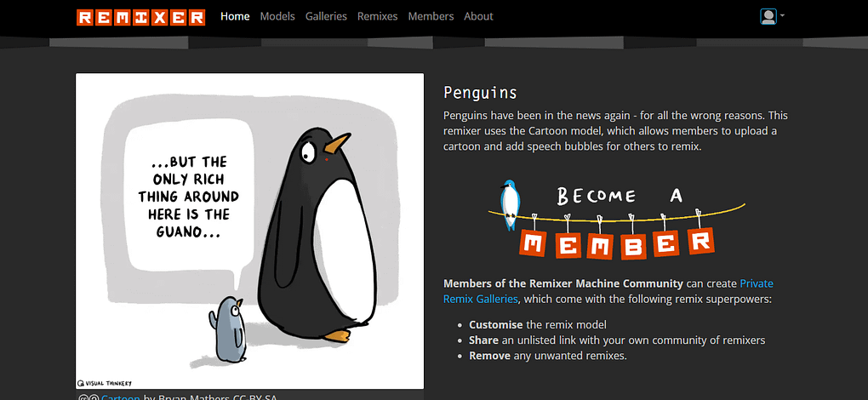Navigate to the Galleries page
This screenshot has width=868, height=400.
[326, 16]
